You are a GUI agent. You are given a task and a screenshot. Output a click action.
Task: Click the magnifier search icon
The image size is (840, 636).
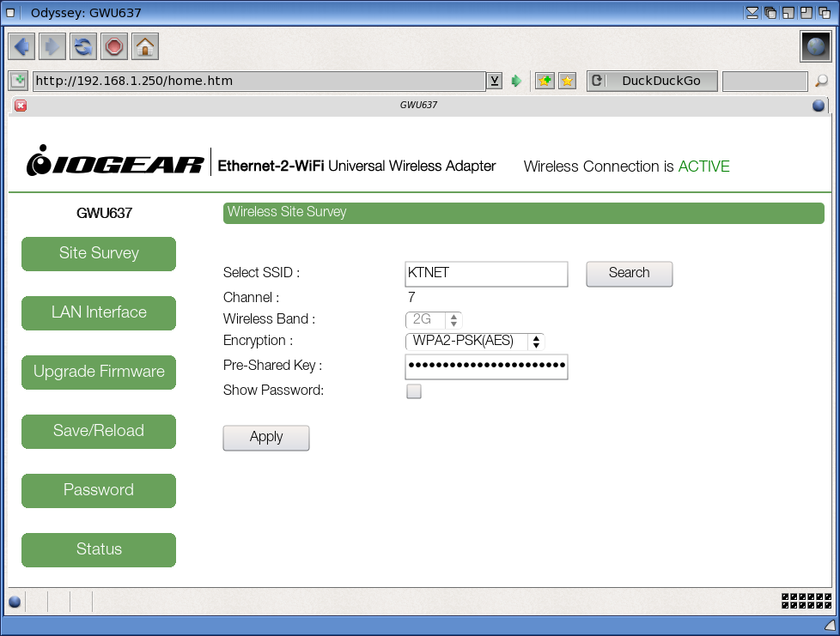click(821, 81)
